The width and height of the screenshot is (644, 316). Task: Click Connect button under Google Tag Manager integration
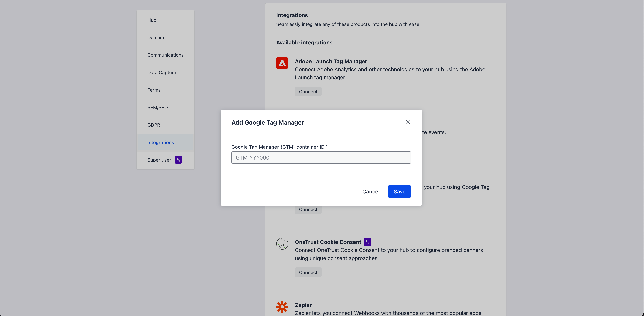click(x=308, y=210)
